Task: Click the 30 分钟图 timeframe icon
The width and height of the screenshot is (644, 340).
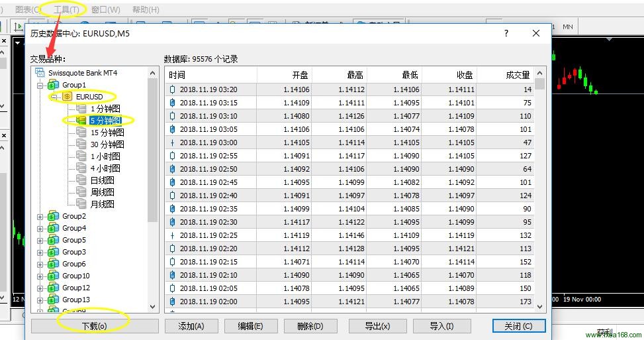Action: (x=81, y=144)
